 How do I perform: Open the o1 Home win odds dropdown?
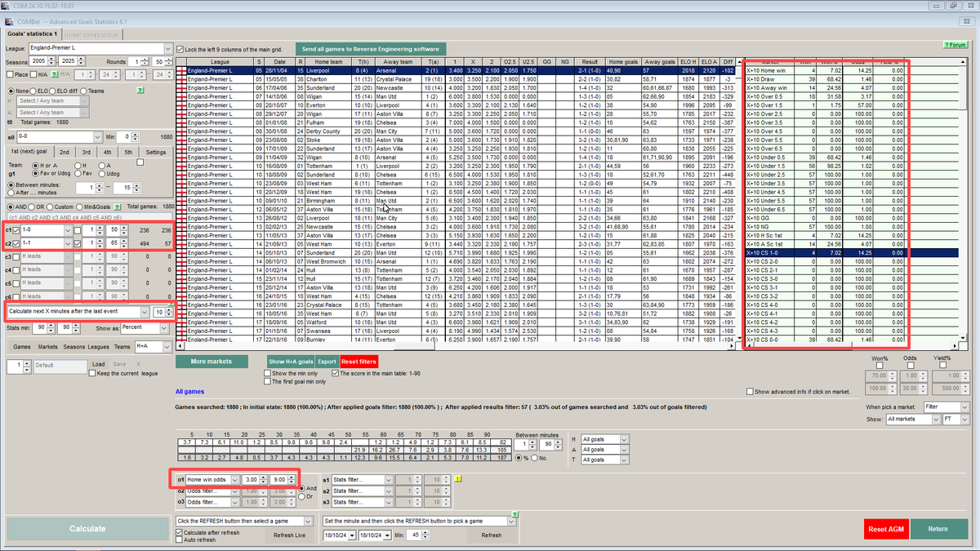(235, 479)
